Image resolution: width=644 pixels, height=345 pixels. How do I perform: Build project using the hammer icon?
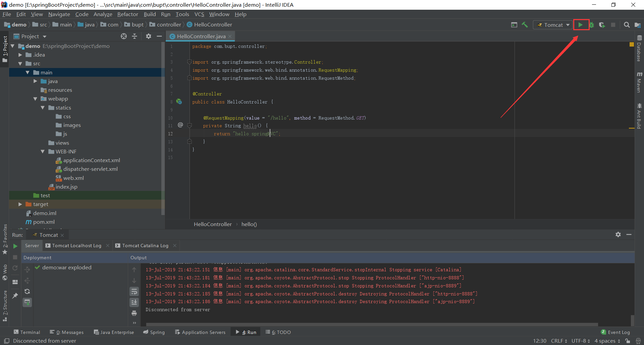525,25
